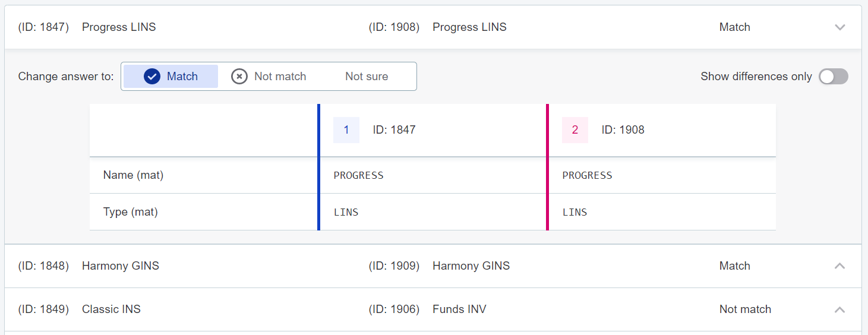Select the Not sure answer option
Viewport: 868px width, 335px height.
(x=367, y=77)
